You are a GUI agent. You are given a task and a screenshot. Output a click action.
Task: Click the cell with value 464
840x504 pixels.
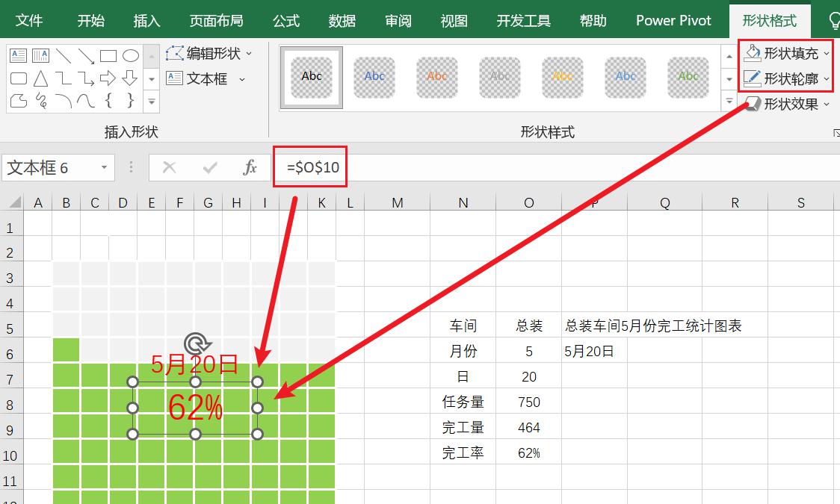529,428
